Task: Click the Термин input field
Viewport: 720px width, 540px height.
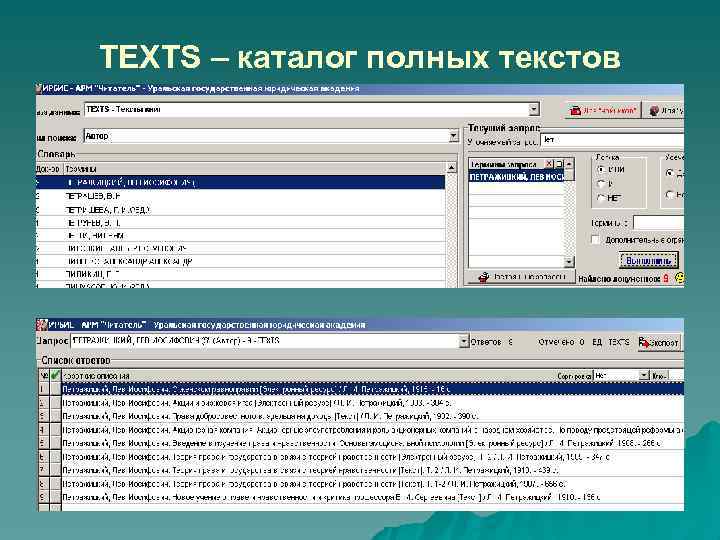Action: [658, 223]
